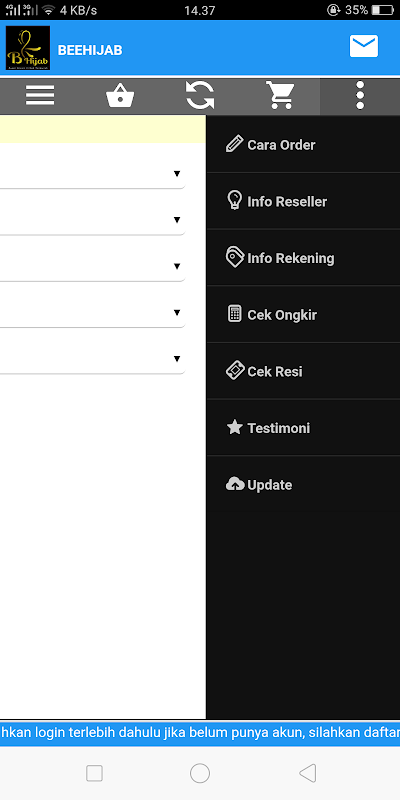Image resolution: width=400 pixels, height=800 pixels.
Task: Open the mail envelope icon
Action: pyautogui.click(x=364, y=46)
